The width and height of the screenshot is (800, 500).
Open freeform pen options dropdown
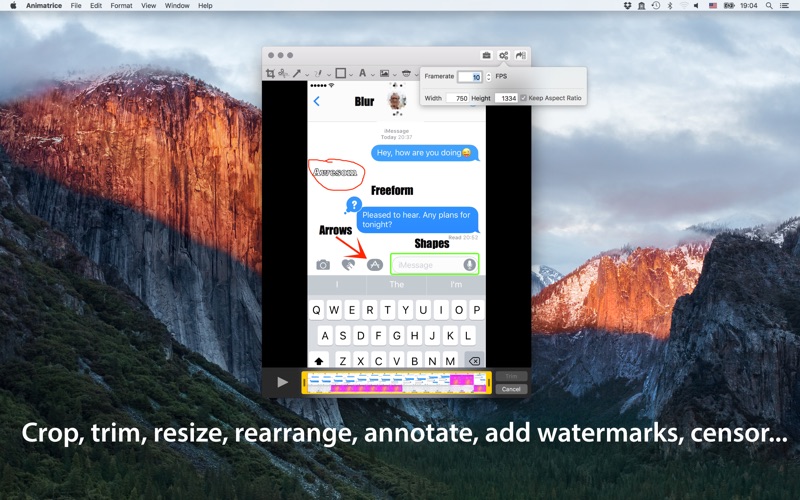click(329, 74)
